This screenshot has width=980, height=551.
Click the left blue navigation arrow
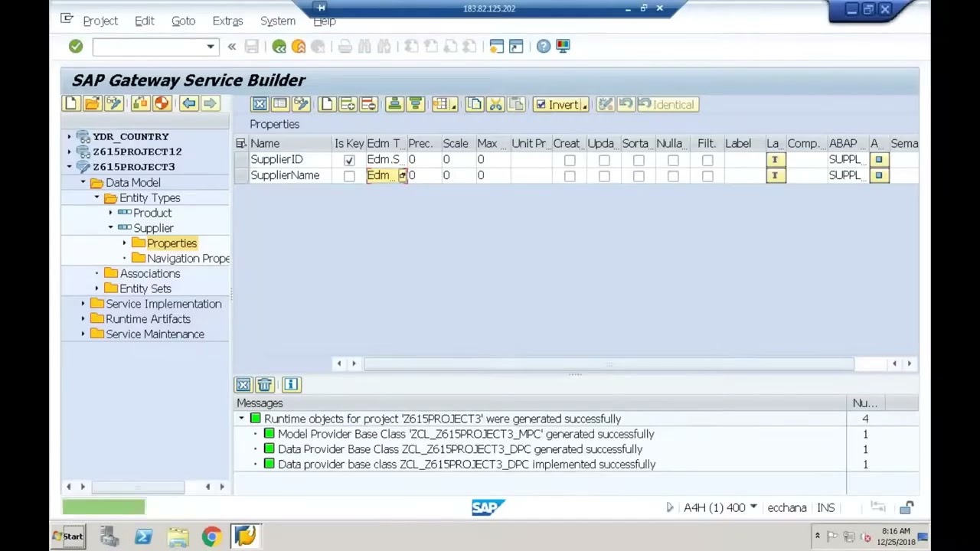click(189, 104)
